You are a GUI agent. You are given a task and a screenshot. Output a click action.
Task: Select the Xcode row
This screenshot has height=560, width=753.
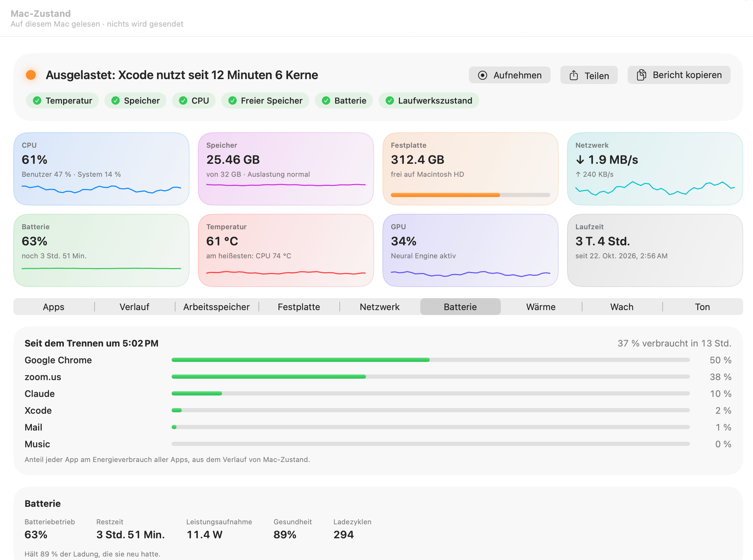378,411
